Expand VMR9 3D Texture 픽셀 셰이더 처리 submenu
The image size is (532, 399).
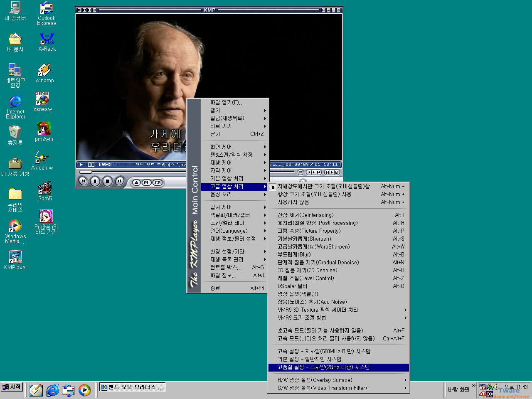[x=339, y=310]
